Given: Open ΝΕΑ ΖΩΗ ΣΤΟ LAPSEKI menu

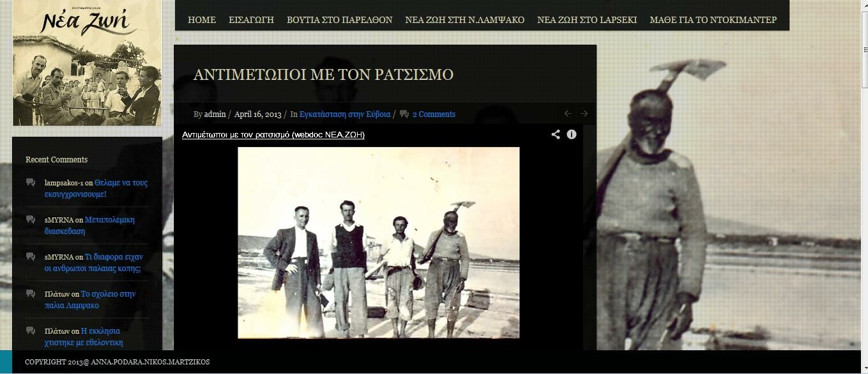Looking at the screenshot, I should [x=587, y=20].
